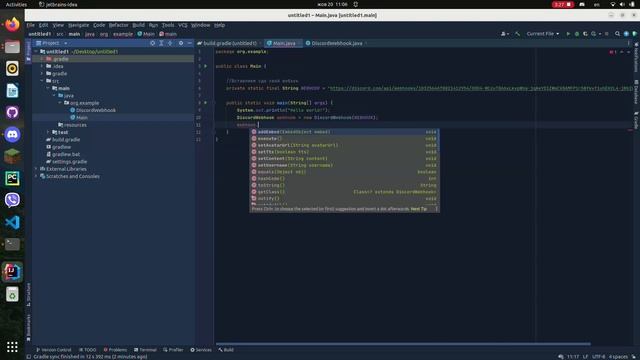The image size is (640, 360).
Task: Toggle Gradle tool window on right stripe
Action: [636, 120]
